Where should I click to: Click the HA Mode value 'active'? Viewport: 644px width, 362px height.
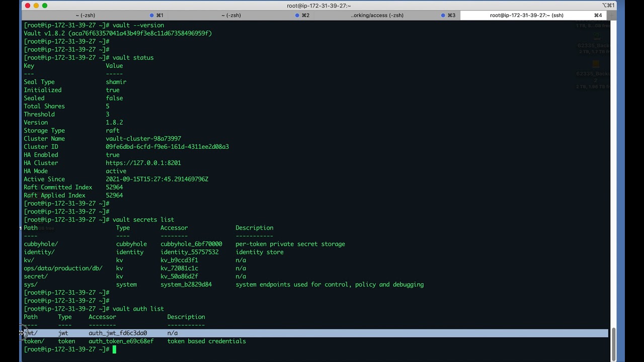[116, 171]
